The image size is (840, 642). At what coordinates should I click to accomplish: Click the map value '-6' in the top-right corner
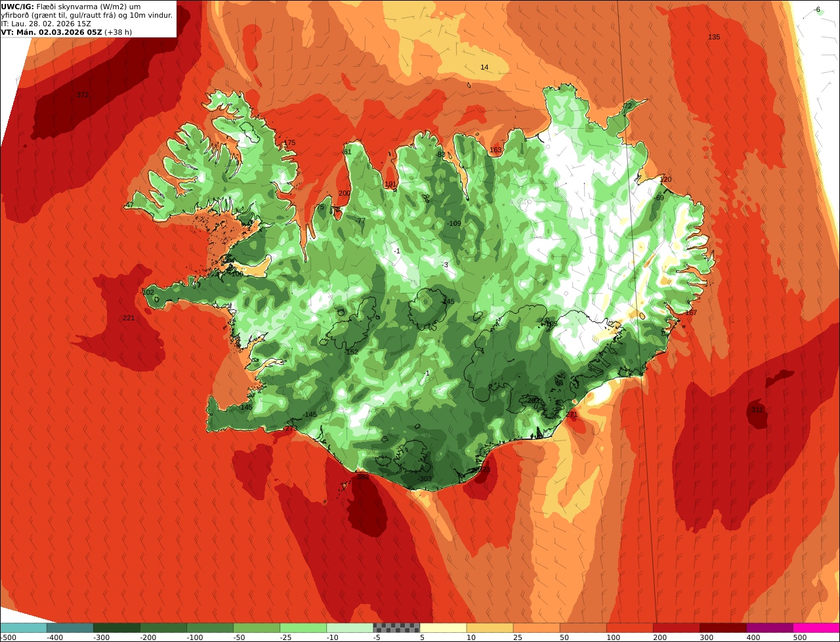click(x=817, y=10)
